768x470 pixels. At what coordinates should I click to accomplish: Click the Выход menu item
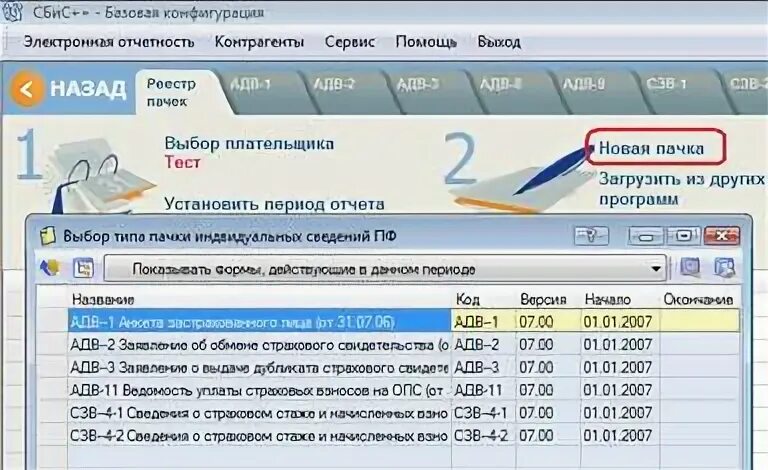[499, 42]
